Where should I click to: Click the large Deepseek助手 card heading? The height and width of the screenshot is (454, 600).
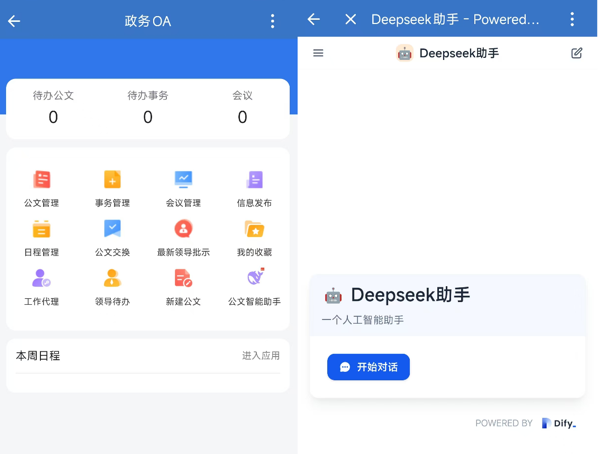pyautogui.click(x=411, y=295)
